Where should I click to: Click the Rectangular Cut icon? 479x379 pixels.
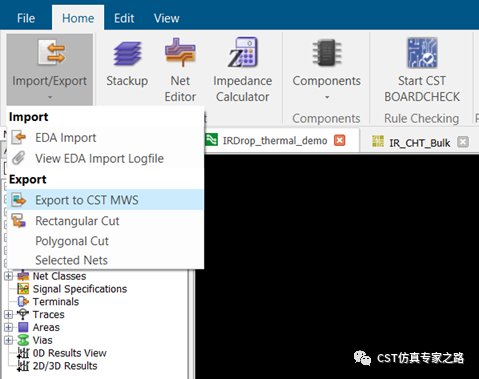(19, 221)
